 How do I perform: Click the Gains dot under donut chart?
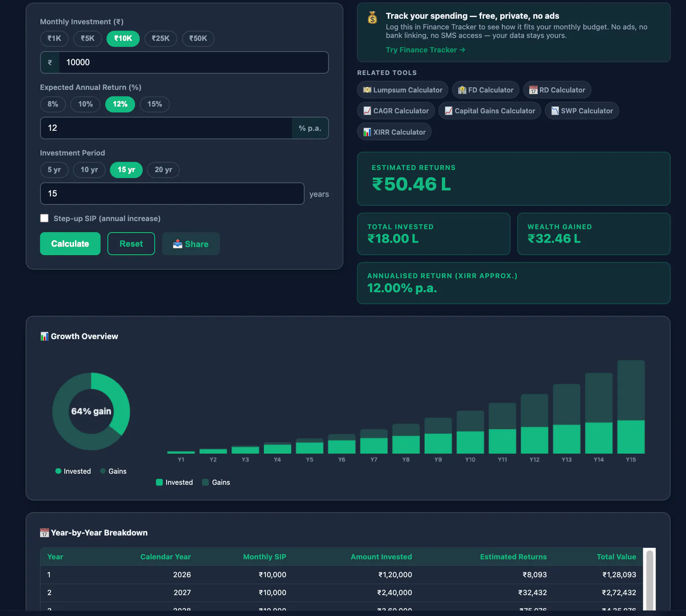point(103,471)
